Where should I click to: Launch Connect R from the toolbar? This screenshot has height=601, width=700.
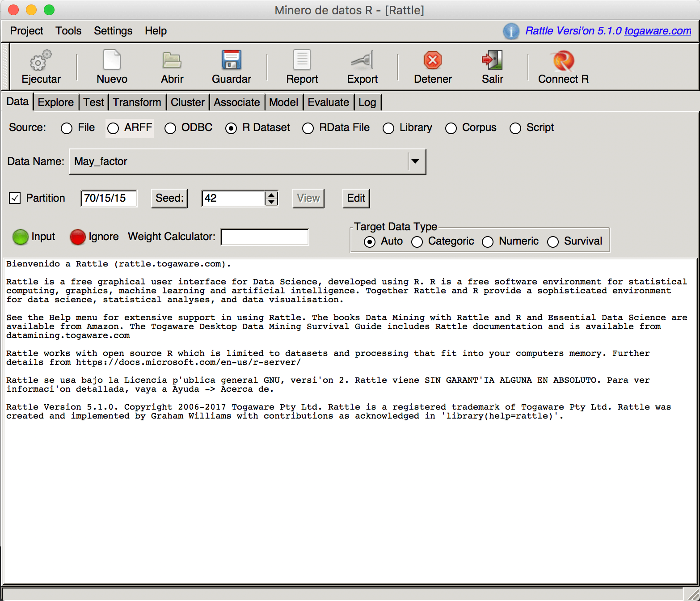pyautogui.click(x=563, y=60)
